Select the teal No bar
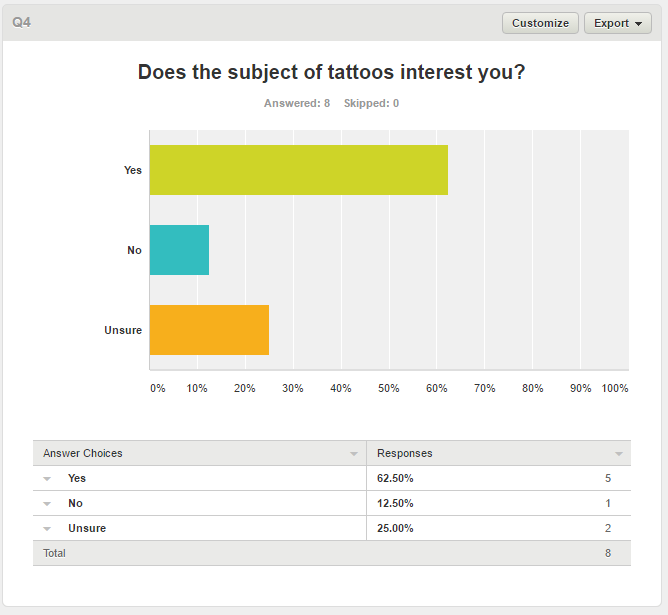Viewport: 668px width, 615px height. click(179, 250)
